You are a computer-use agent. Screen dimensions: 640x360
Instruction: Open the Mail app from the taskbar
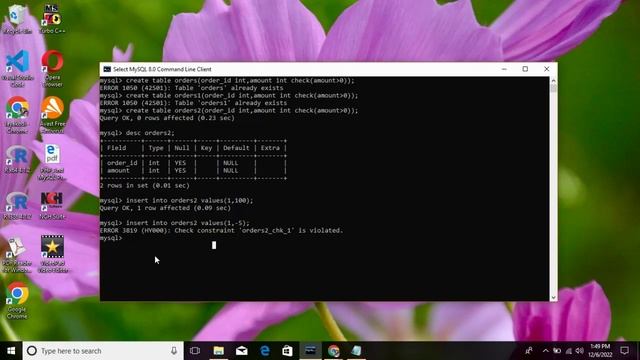[x=242, y=351]
